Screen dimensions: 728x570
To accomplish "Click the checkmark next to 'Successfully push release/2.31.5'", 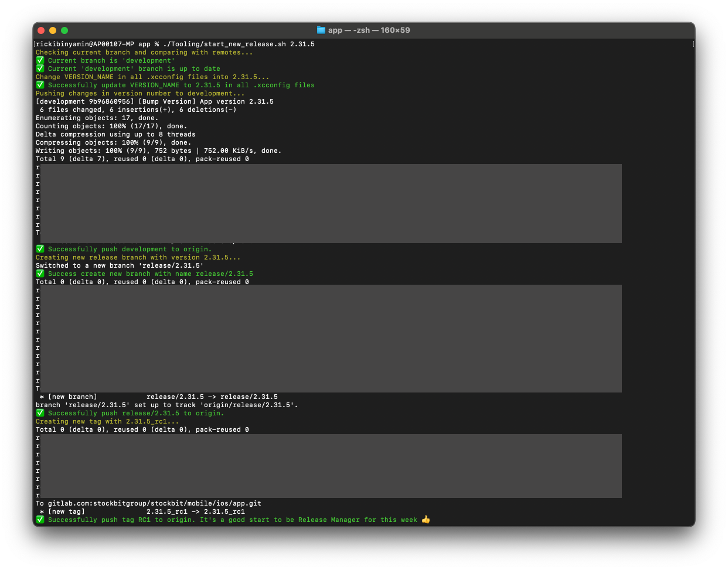I will (40, 413).
